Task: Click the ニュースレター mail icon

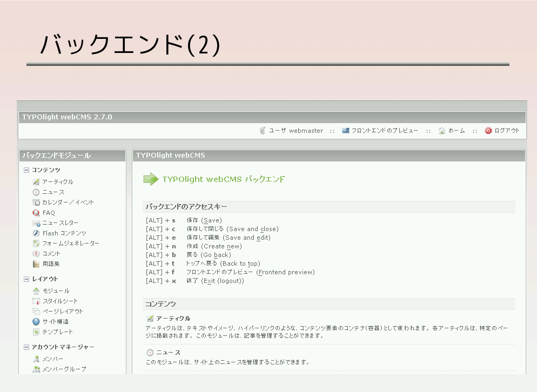Action: coord(36,223)
